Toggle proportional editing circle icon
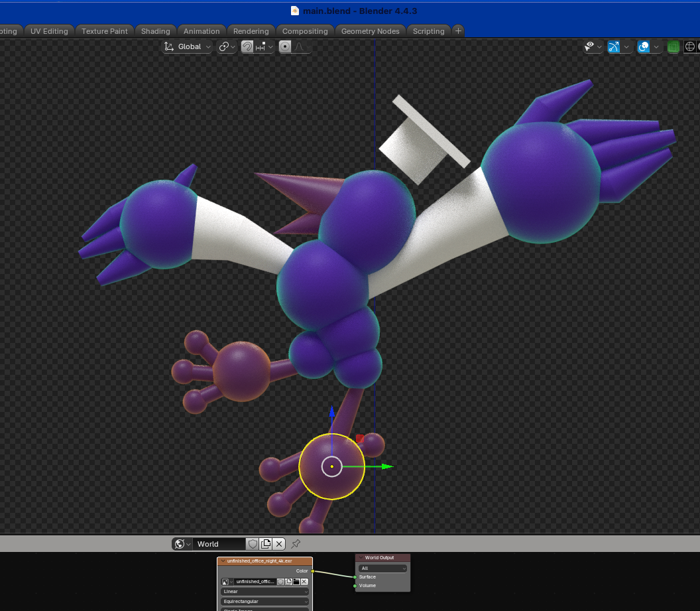 pyautogui.click(x=285, y=46)
